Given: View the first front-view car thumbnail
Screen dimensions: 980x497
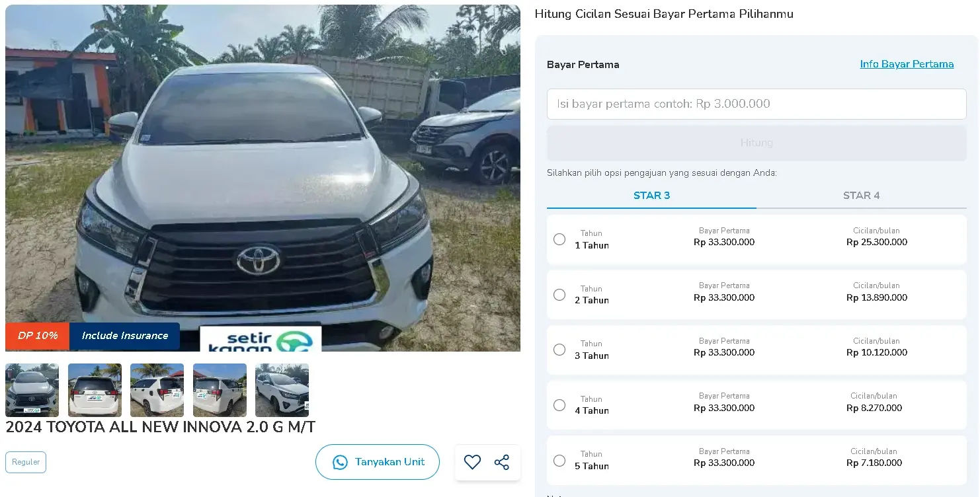Looking at the screenshot, I should coord(32,390).
